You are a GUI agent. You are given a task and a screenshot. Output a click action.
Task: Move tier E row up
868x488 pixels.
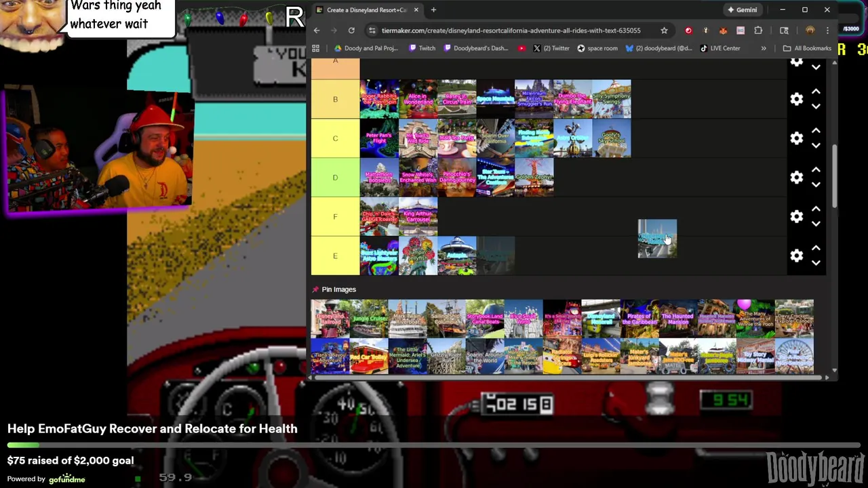click(816, 248)
